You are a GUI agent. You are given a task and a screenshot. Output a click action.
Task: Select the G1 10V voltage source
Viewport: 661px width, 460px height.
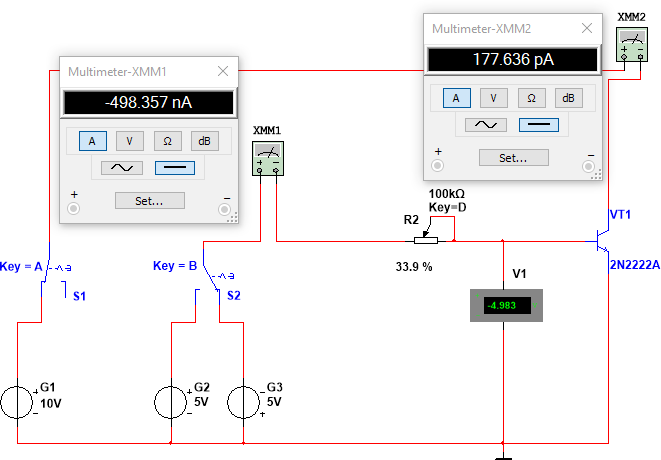pyautogui.click(x=17, y=402)
